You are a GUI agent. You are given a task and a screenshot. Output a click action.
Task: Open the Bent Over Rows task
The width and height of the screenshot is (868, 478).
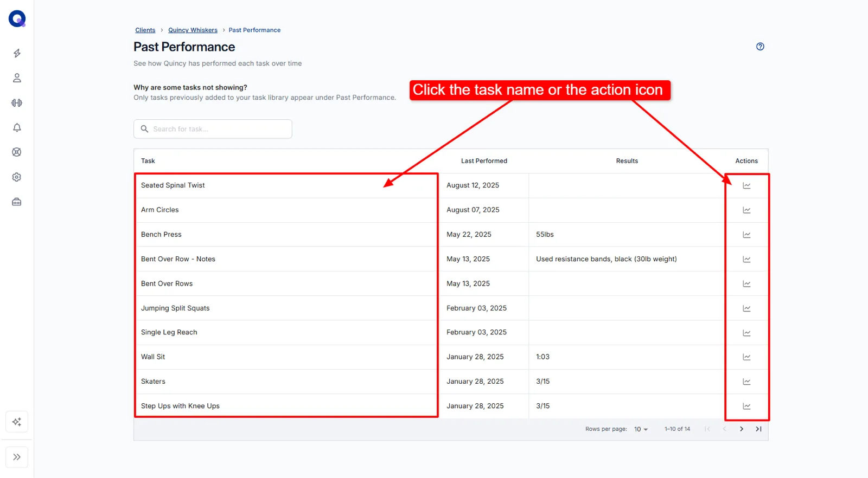[x=167, y=283]
